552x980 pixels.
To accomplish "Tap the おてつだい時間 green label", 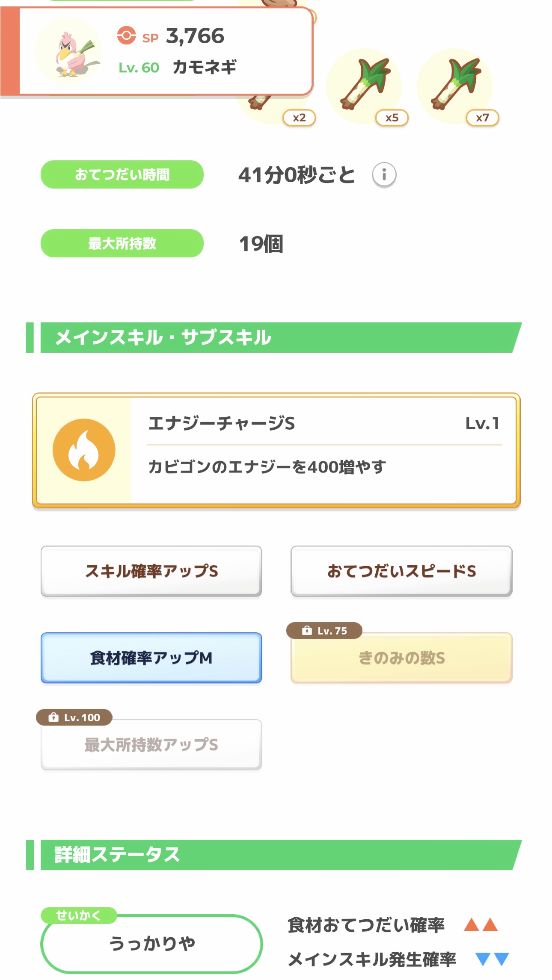I will pyautogui.click(x=122, y=174).
